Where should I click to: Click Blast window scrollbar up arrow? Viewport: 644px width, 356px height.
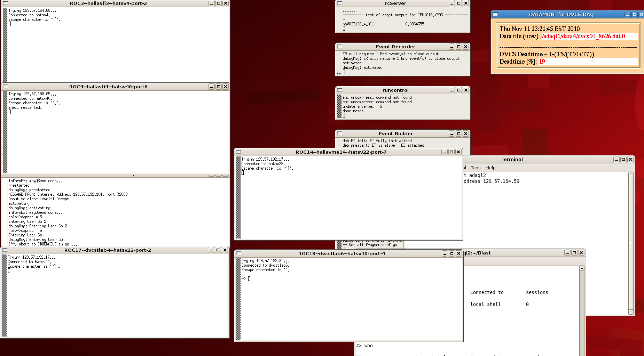pos(582,268)
